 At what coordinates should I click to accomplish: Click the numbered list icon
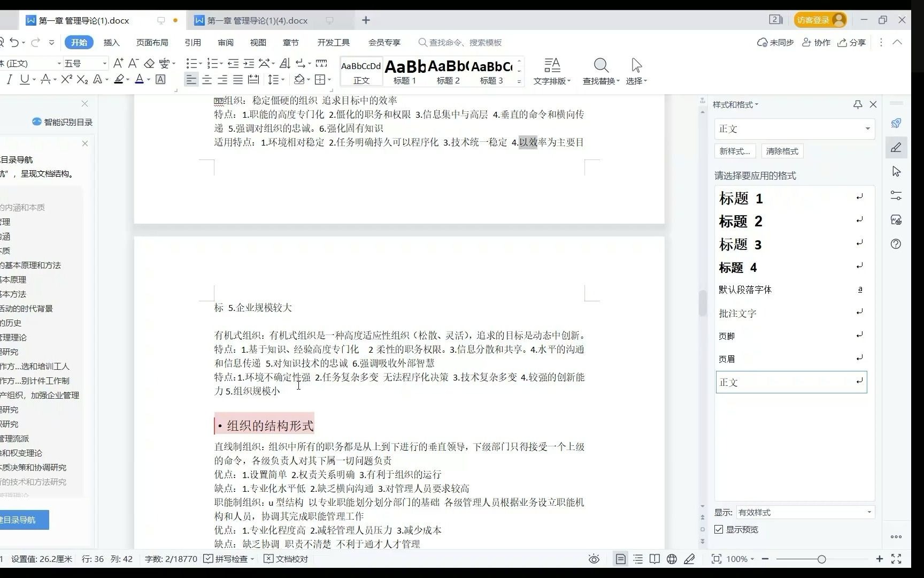tap(212, 63)
